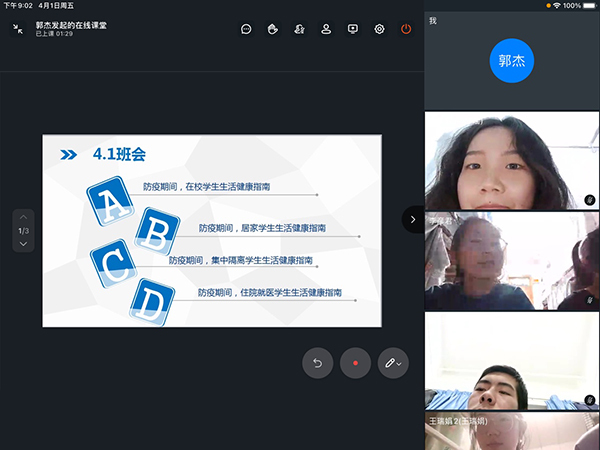Toggle microphone icon on first student video
This screenshot has width=600, height=450.
click(x=590, y=200)
